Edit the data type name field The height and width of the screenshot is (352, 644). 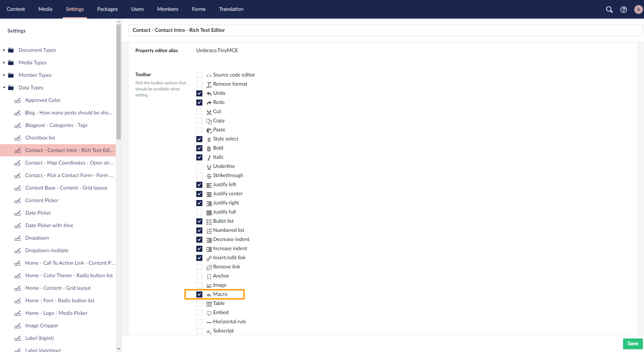click(385, 30)
